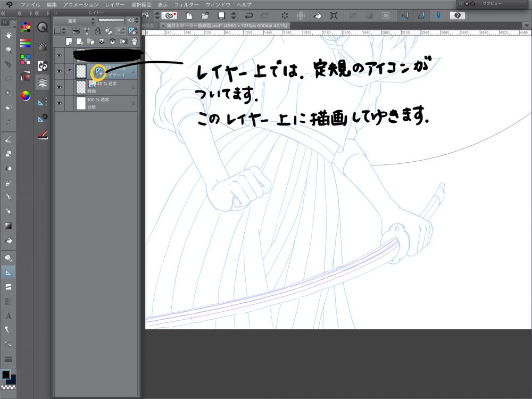Open Layer palette menu icon
This screenshot has height=399, width=532.
coord(56,13)
